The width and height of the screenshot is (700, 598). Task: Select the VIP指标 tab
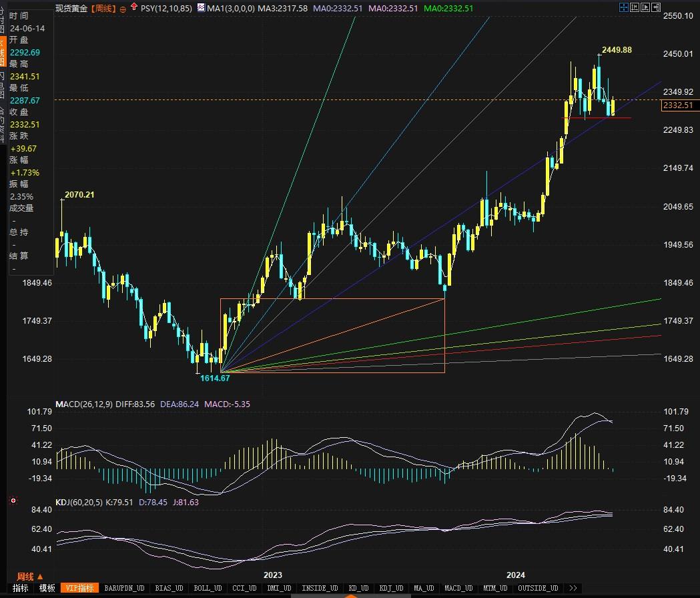tap(79, 588)
